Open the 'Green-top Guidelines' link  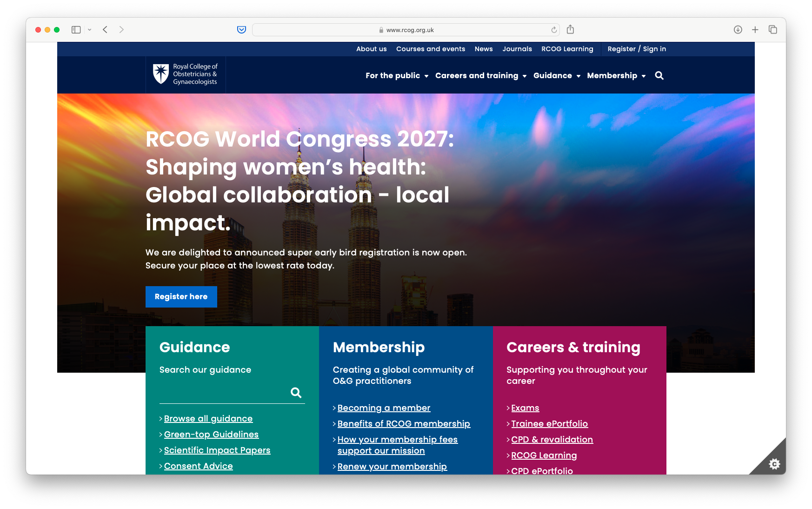click(x=211, y=434)
